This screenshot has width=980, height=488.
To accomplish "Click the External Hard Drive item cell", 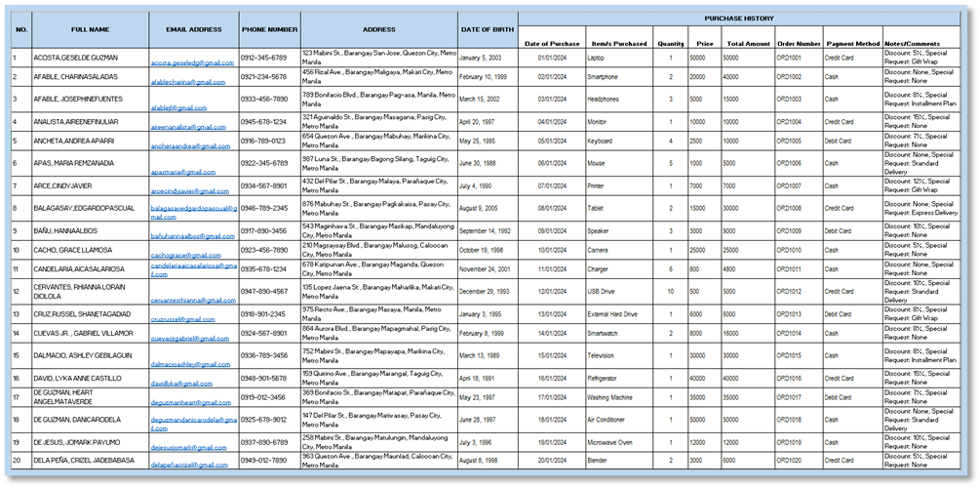I will pyautogui.click(x=619, y=314).
